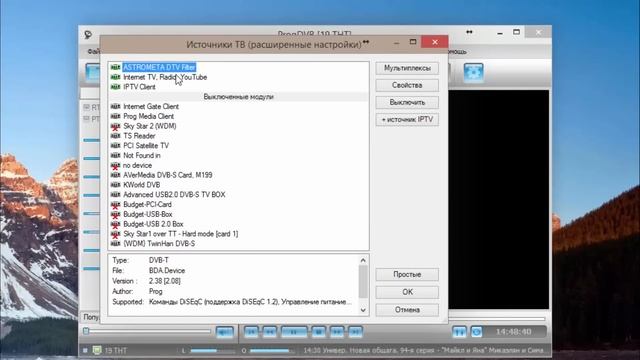Open Свойства properties button
This screenshot has width=640, height=360.
[x=407, y=85]
